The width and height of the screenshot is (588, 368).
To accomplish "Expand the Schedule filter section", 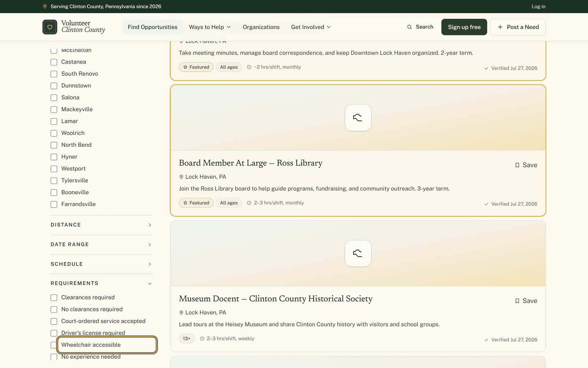I will 101,264.
